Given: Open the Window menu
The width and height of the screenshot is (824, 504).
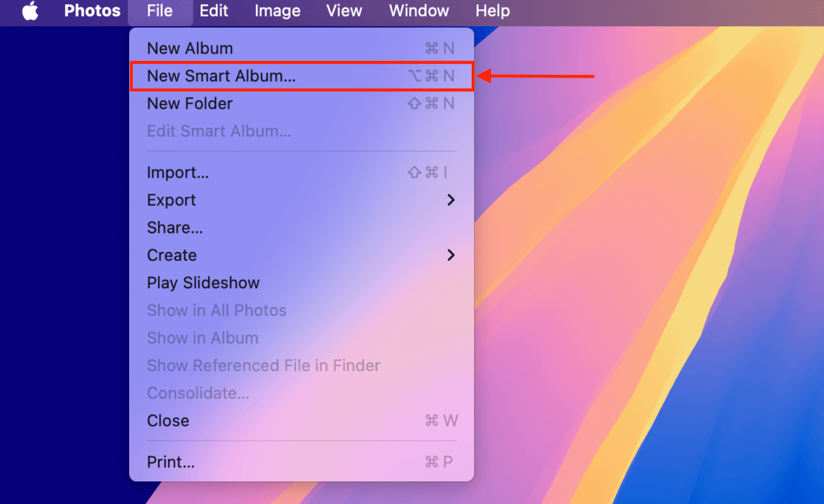Looking at the screenshot, I should [419, 12].
